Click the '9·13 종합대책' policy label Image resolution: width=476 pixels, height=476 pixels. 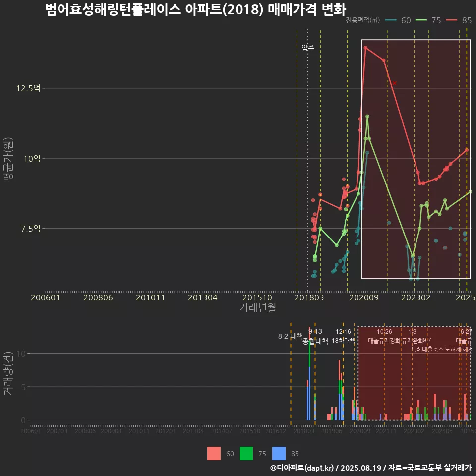[315, 336]
